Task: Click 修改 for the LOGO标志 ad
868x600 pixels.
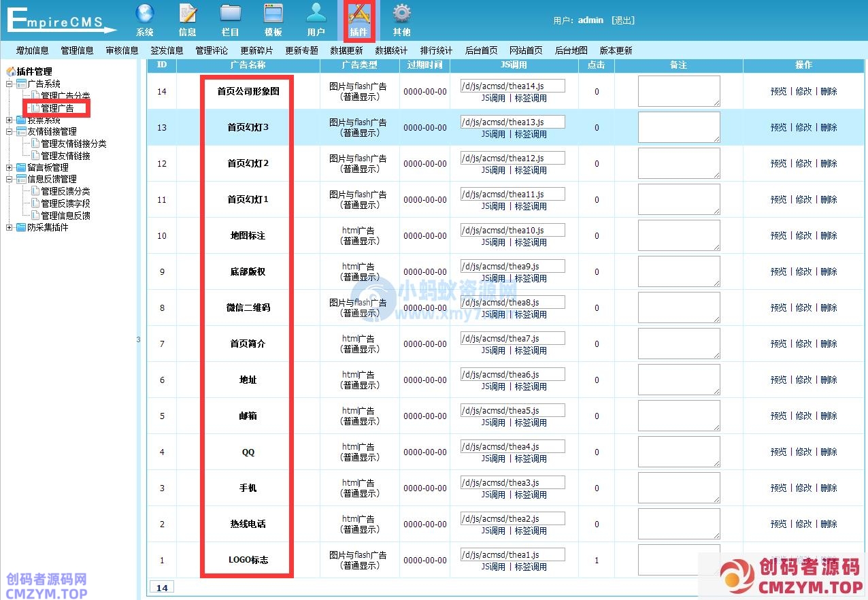Action: tap(803, 561)
